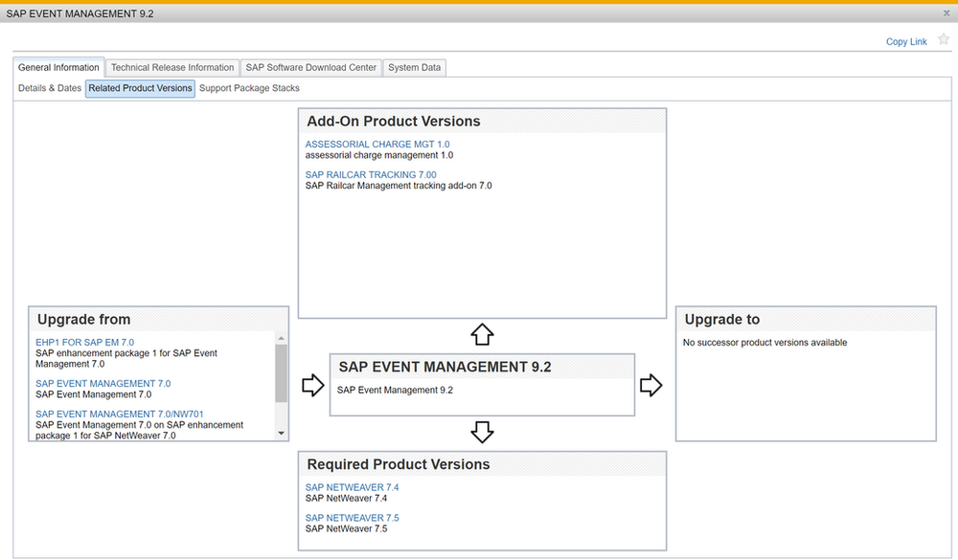Screen dimensions: 958x560
Task: Open the SAP NETWEAVER 7.5 link
Action: pyautogui.click(x=352, y=518)
